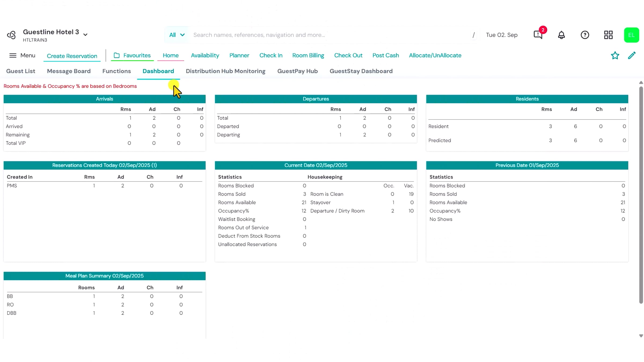Open the notifications bell

click(x=561, y=35)
